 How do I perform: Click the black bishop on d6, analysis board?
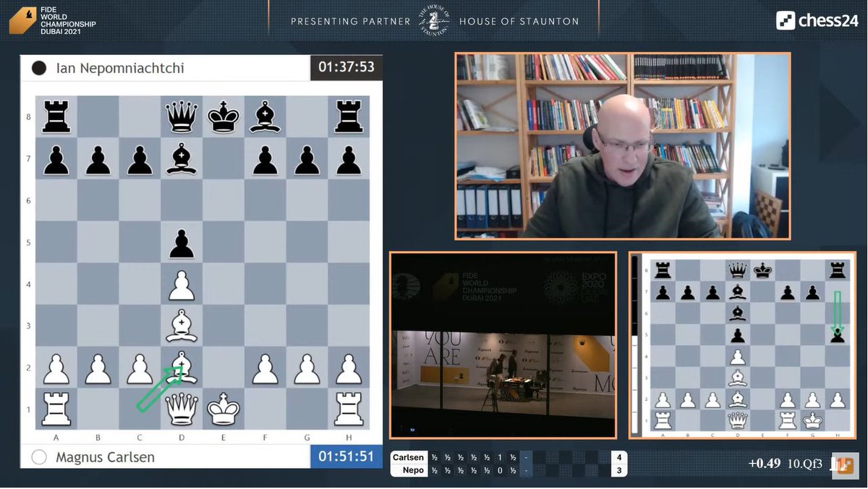pyautogui.click(x=738, y=313)
